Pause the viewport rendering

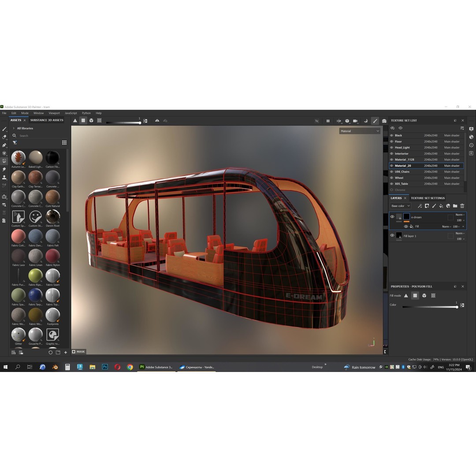tap(328, 121)
